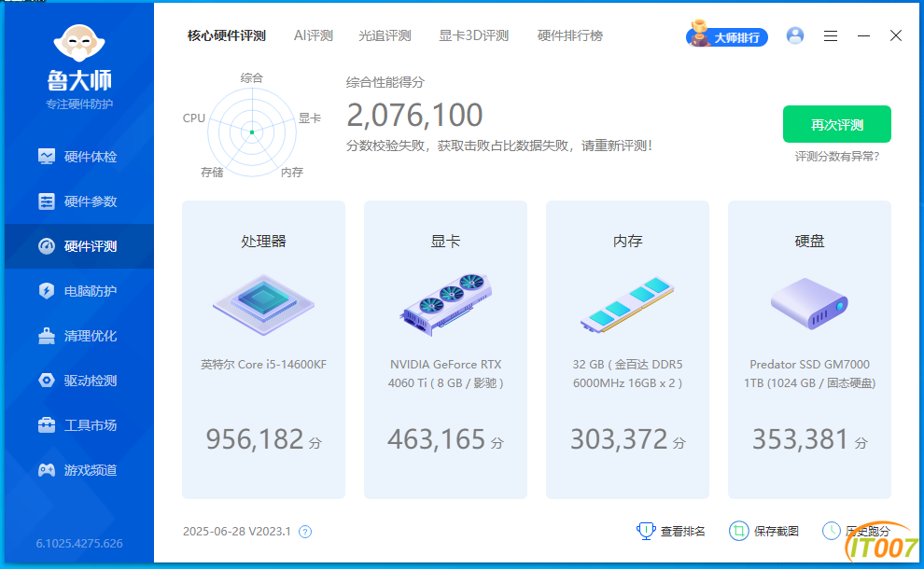Screen dimensions: 924x569
Task: Go to the 硬件排行榜 tab
Action: click(x=570, y=36)
